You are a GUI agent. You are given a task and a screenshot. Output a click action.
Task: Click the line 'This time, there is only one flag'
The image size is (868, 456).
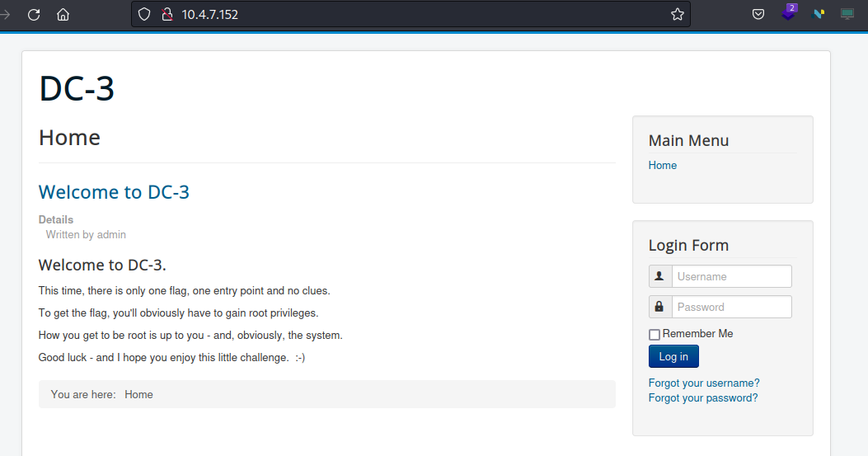click(185, 290)
